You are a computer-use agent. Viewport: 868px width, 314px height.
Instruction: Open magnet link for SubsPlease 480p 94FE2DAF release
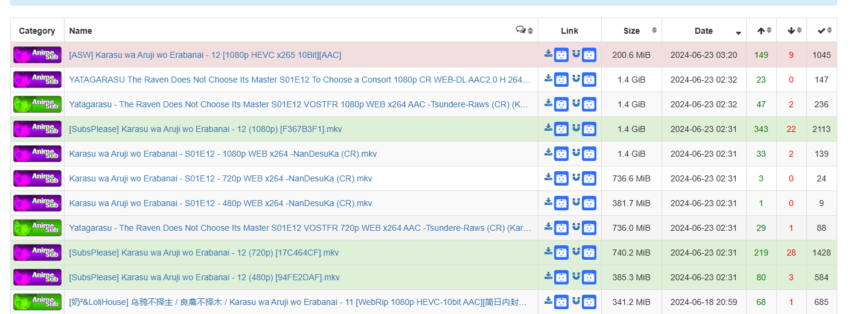point(576,276)
